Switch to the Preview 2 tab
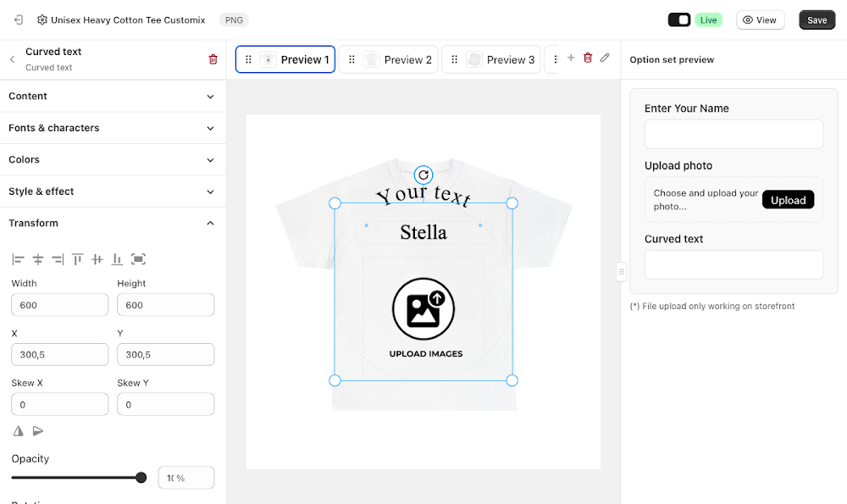Image resolution: width=847 pixels, height=504 pixels. (x=389, y=59)
